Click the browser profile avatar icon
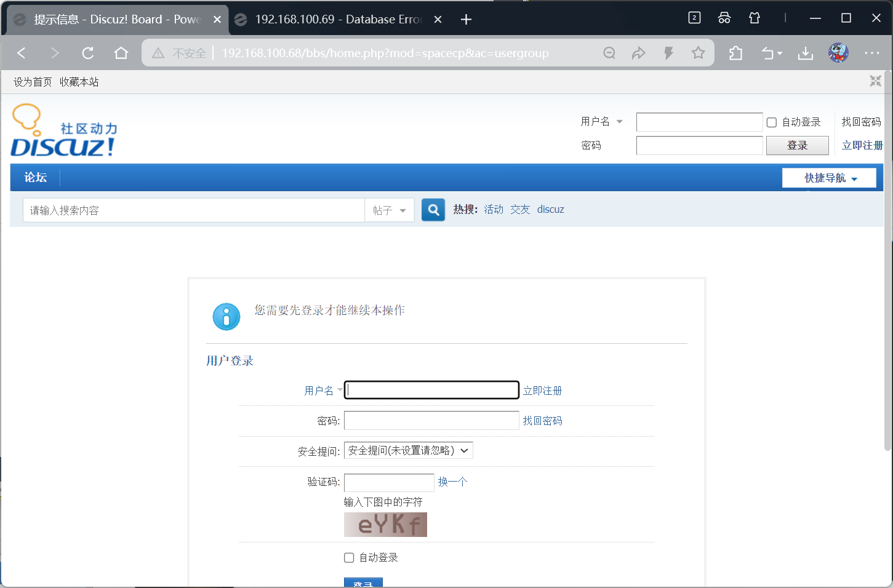 tap(838, 53)
